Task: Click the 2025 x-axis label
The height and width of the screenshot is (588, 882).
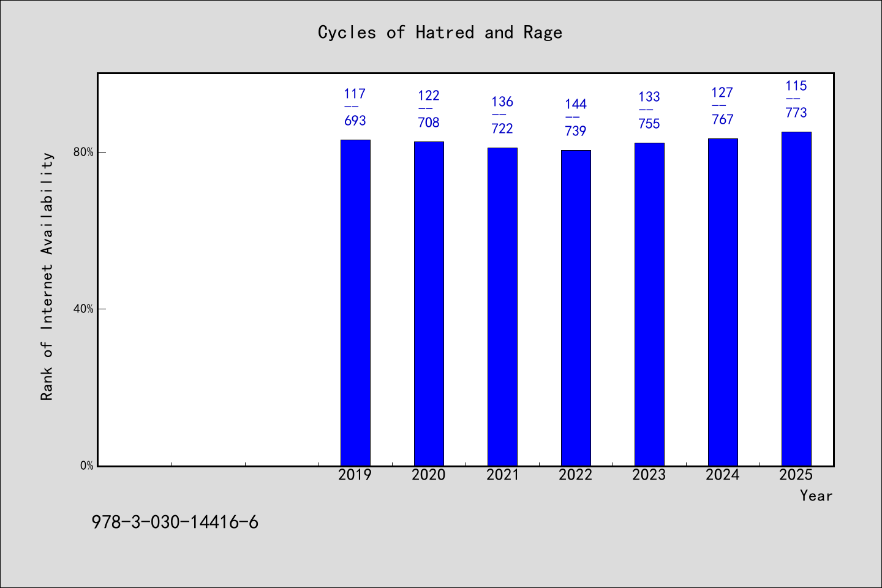Action: coord(796,475)
